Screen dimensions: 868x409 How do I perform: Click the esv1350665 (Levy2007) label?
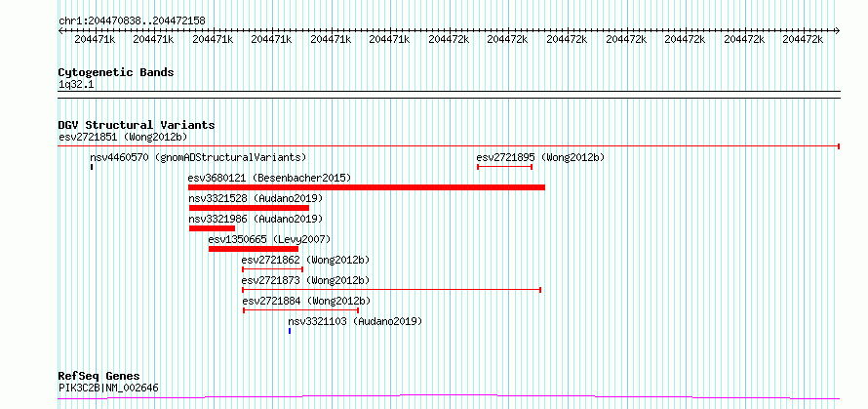[269, 239]
